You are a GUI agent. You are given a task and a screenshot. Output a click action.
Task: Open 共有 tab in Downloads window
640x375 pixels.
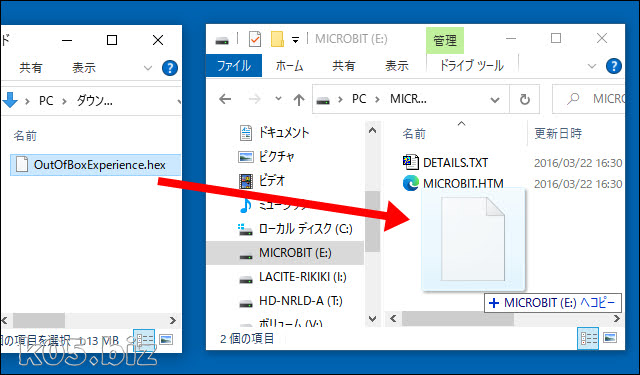click(x=31, y=68)
